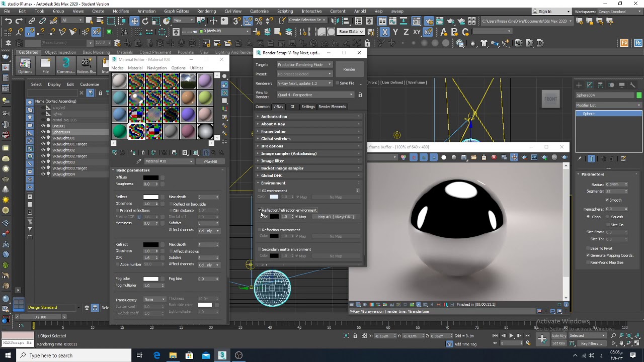644x362 pixels.
Task: Play the animation
Action: click(x=511, y=336)
